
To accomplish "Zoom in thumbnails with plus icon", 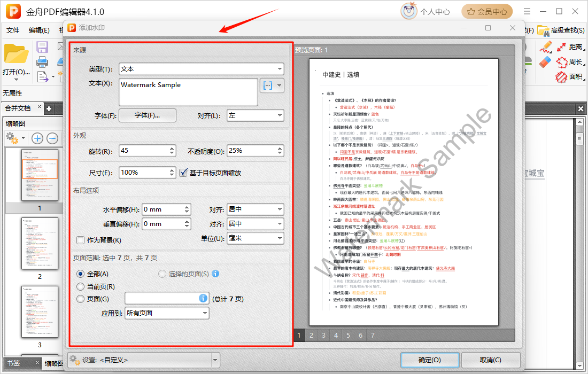I will click(37, 138).
